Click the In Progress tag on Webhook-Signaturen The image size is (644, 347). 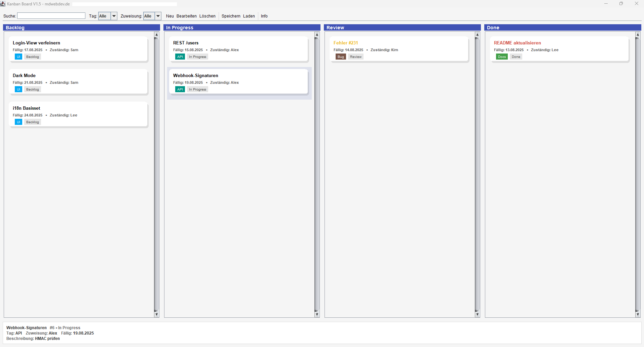pos(197,89)
